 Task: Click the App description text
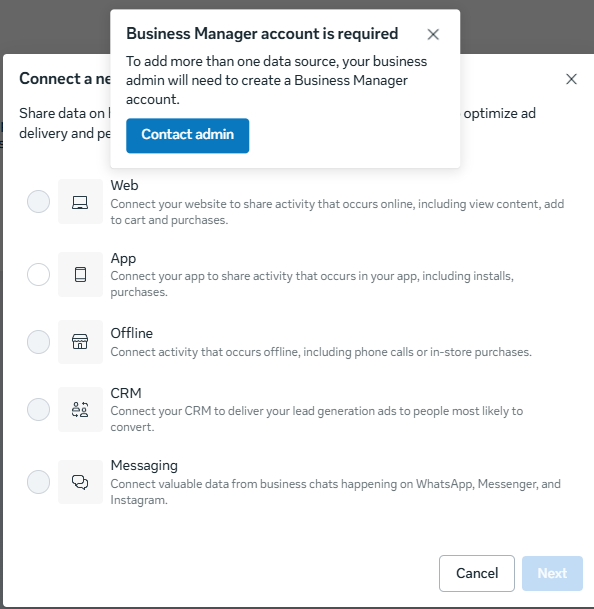312,284
